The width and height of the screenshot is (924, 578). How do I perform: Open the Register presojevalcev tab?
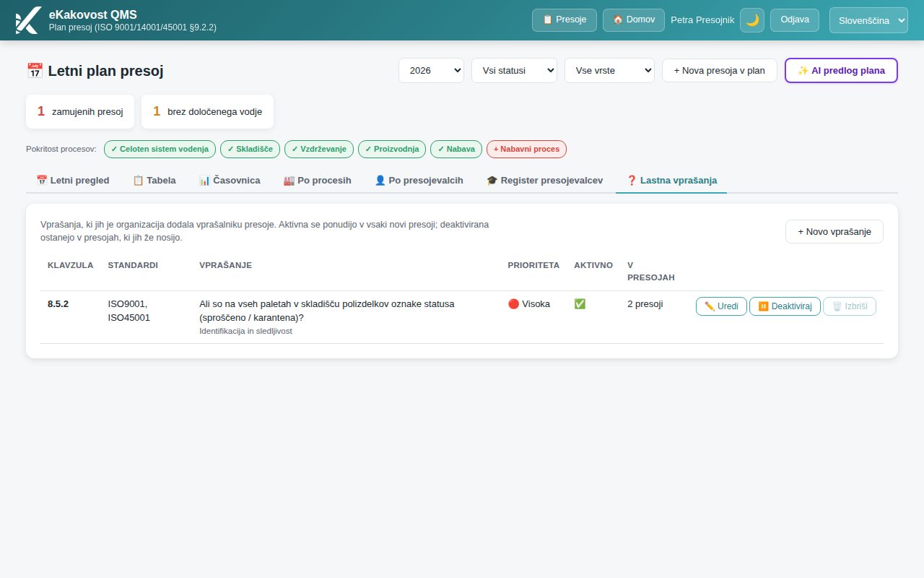click(545, 181)
